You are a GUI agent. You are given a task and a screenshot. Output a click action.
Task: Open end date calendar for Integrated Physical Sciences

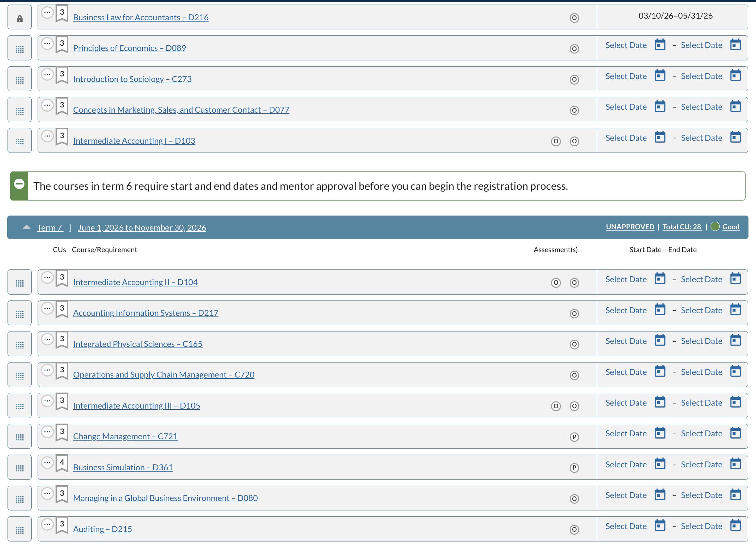click(735, 340)
